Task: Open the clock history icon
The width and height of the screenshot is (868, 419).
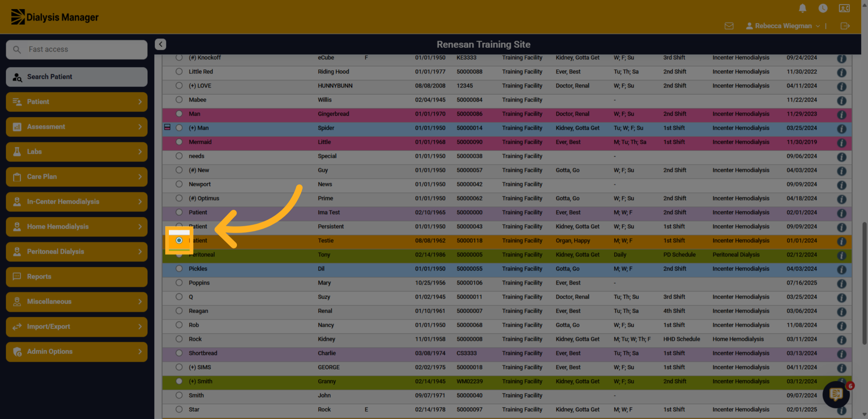Action: [x=823, y=8]
